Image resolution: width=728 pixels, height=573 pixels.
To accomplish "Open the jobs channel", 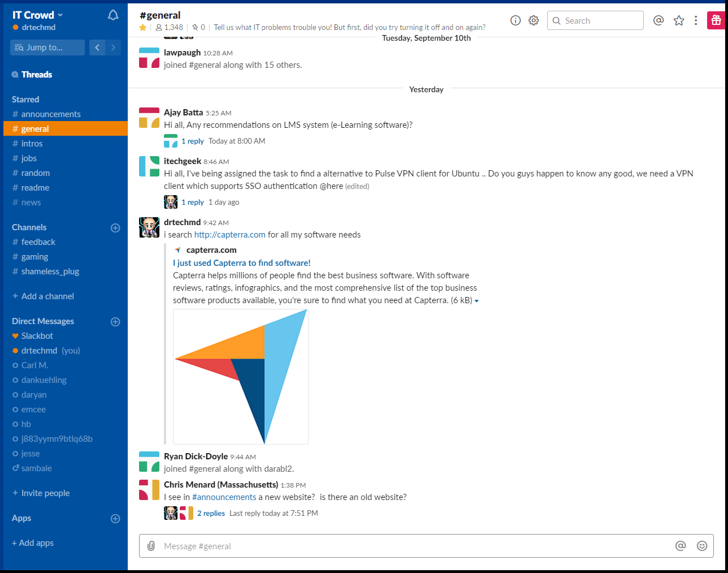I will pos(29,158).
